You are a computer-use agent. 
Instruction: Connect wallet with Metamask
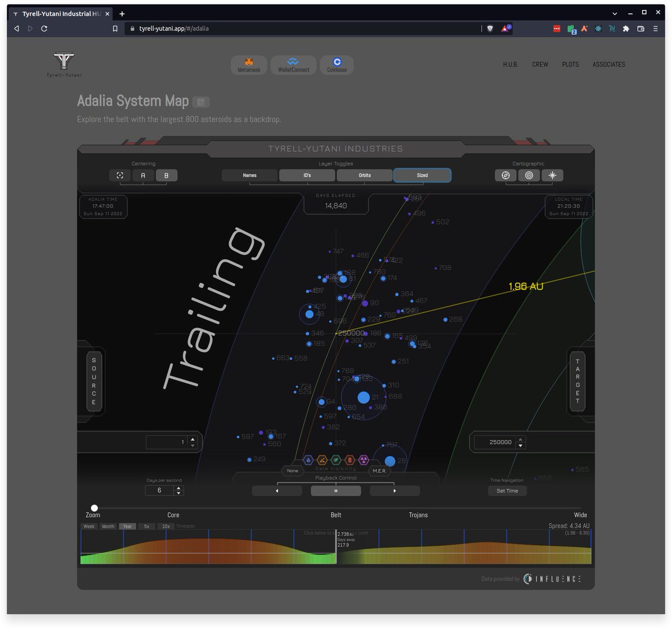coord(249,65)
